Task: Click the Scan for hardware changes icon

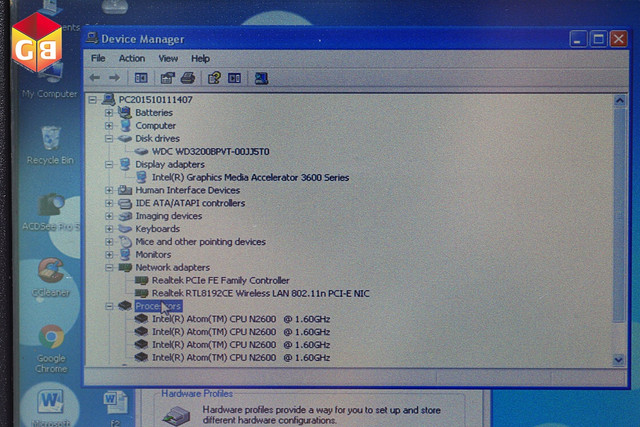Action: pos(261,78)
